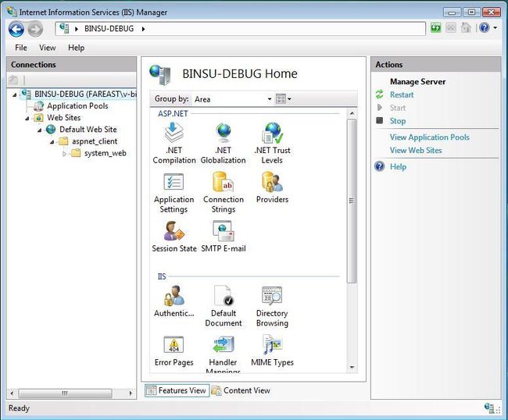Screen dimensions: 508x420
Task: Open Error Pages feature
Action: click(x=174, y=351)
